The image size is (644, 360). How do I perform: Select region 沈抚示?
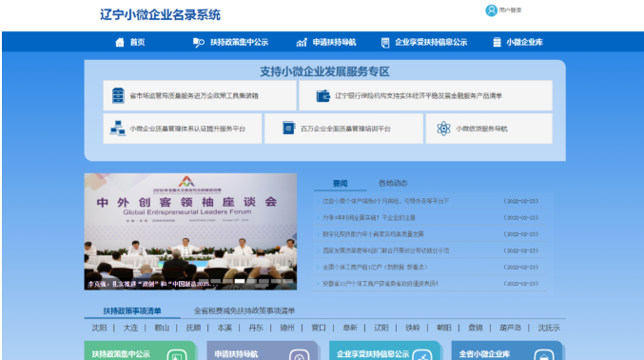549,328
